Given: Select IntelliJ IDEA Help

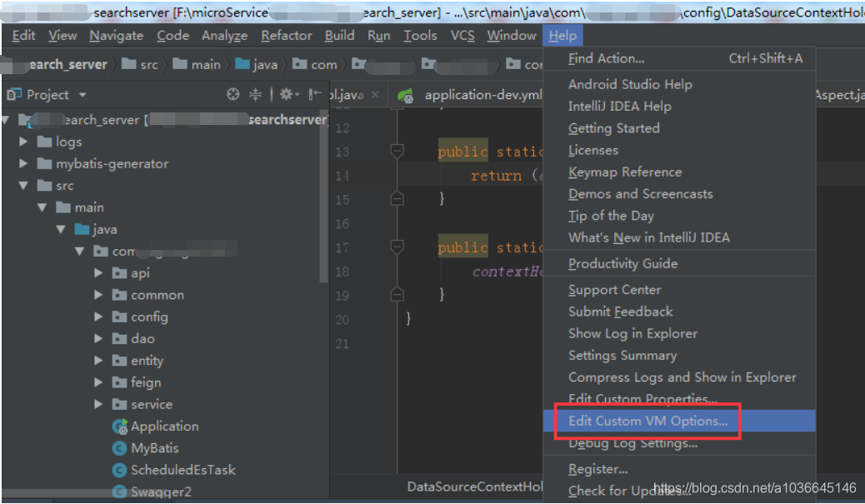Looking at the screenshot, I should point(680,107).
